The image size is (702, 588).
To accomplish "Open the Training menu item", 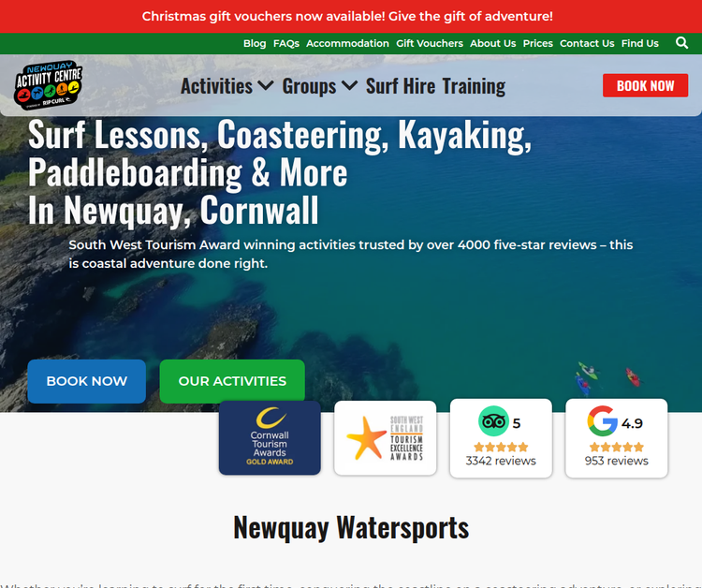I will click(474, 86).
